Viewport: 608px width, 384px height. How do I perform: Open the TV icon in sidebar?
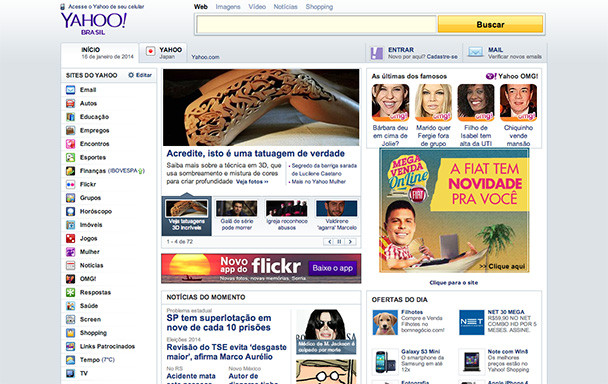(x=70, y=374)
